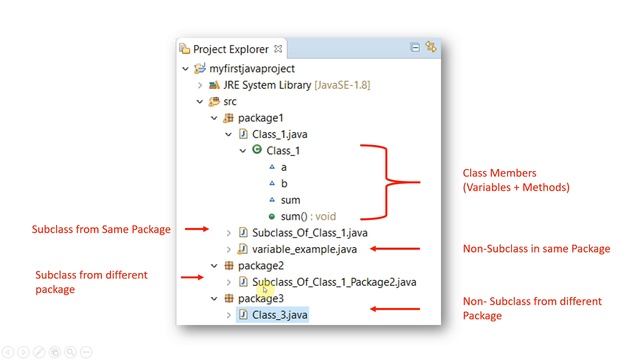Select the Subclass_Of_Class_1.java label
This screenshot has width=640, height=360.
tap(310, 233)
